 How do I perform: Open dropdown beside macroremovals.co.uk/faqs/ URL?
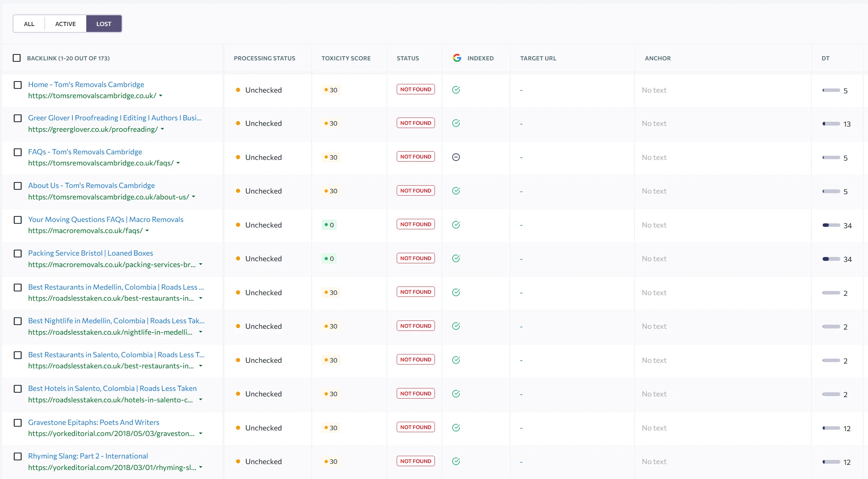pos(147,231)
